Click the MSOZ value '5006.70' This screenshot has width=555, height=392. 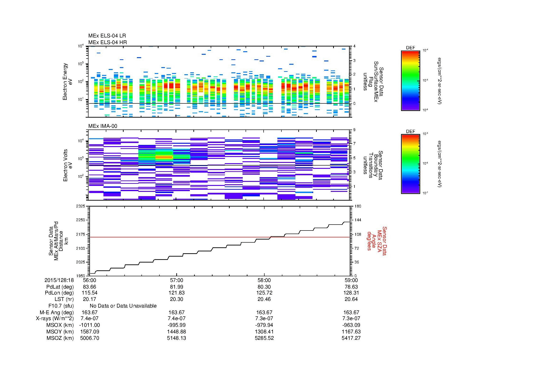pos(90,338)
